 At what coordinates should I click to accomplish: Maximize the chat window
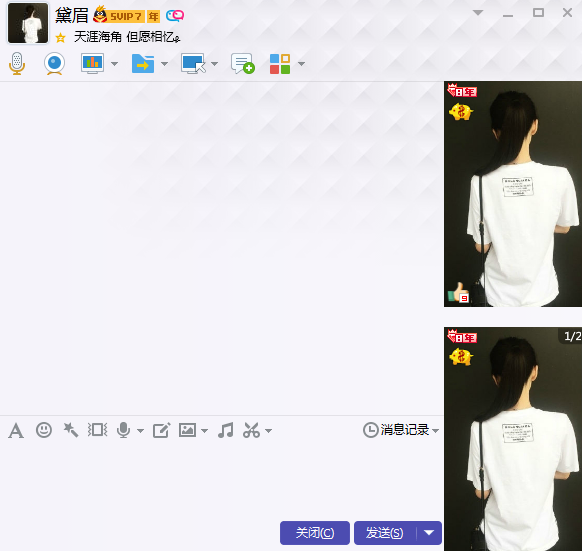(x=538, y=13)
